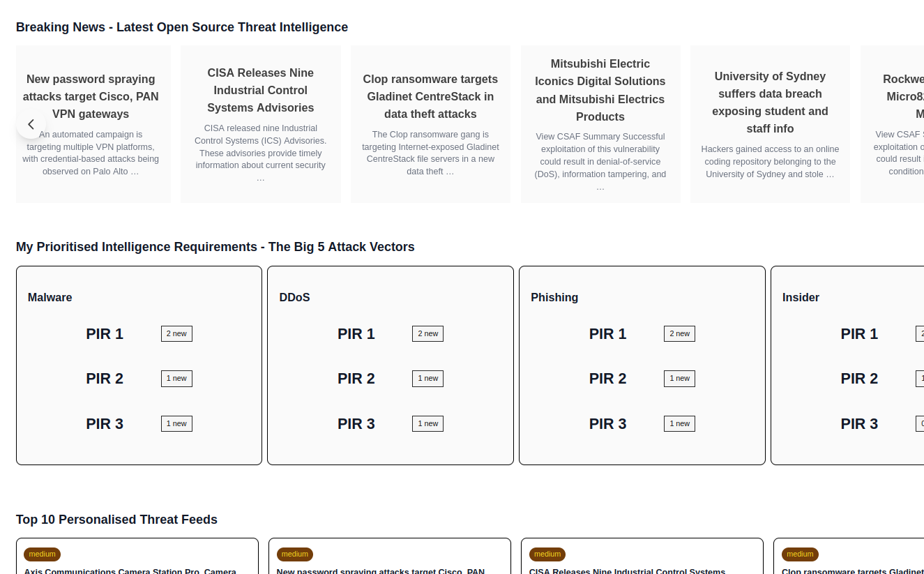The height and width of the screenshot is (574, 924).
Task: Select PIR 1 under the Insider vector
Action: click(x=859, y=334)
